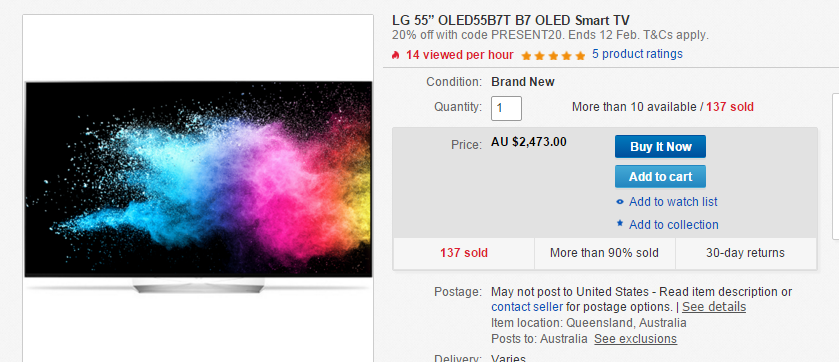Open the Add to watch list link
This screenshot has height=362, width=839.
tap(673, 202)
